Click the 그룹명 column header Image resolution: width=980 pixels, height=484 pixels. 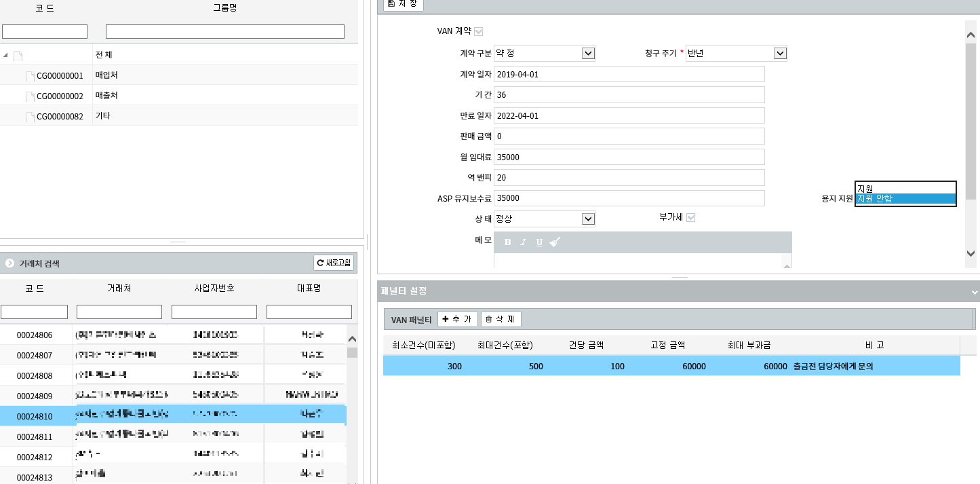pyautogui.click(x=225, y=8)
